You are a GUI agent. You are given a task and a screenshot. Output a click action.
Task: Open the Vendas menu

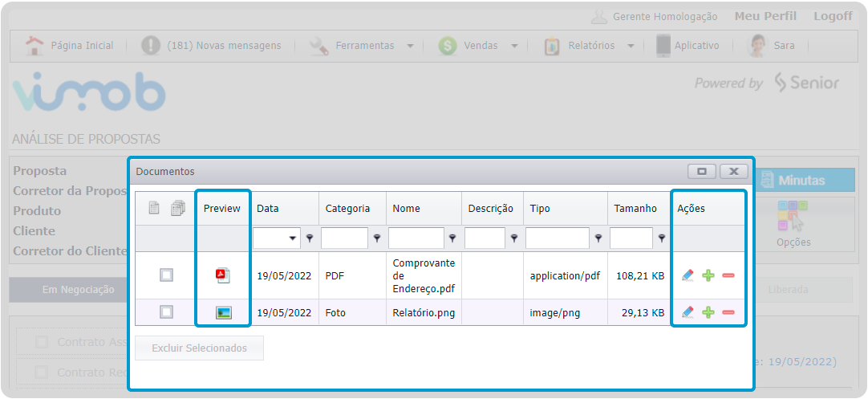pyautogui.click(x=481, y=46)
